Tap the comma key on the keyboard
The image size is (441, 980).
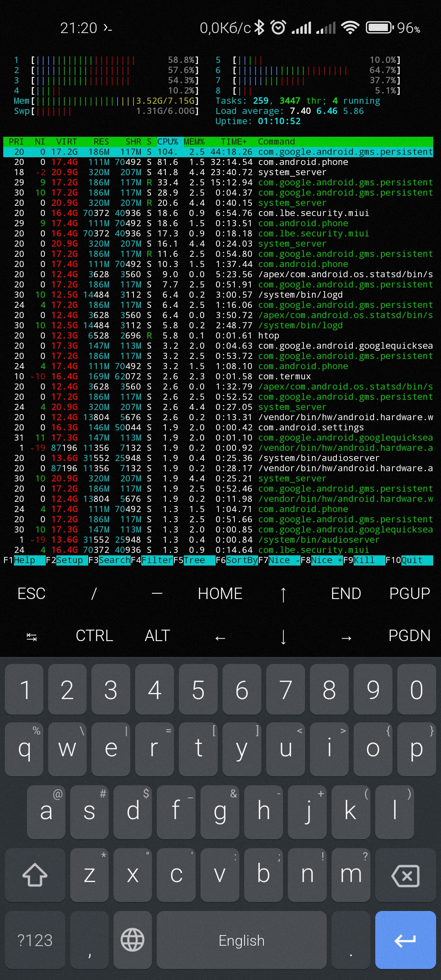[89, 940]
